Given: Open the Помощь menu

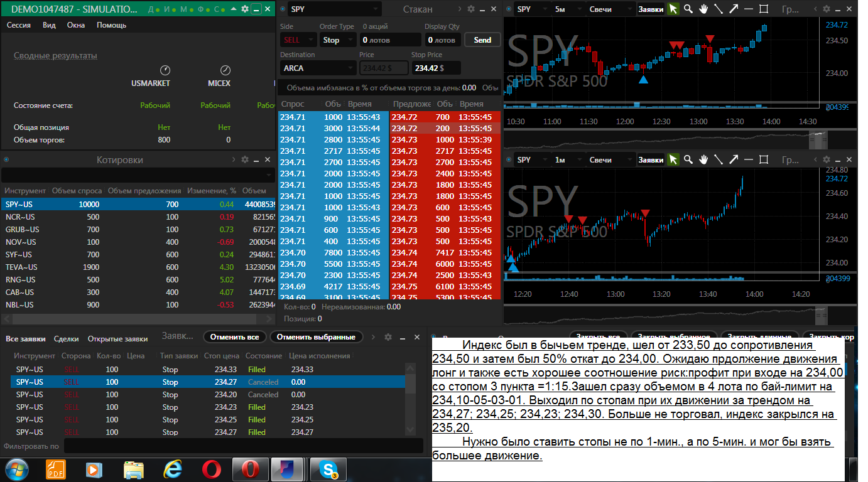Looking at the screenshot, I should (x=111, y=25).
